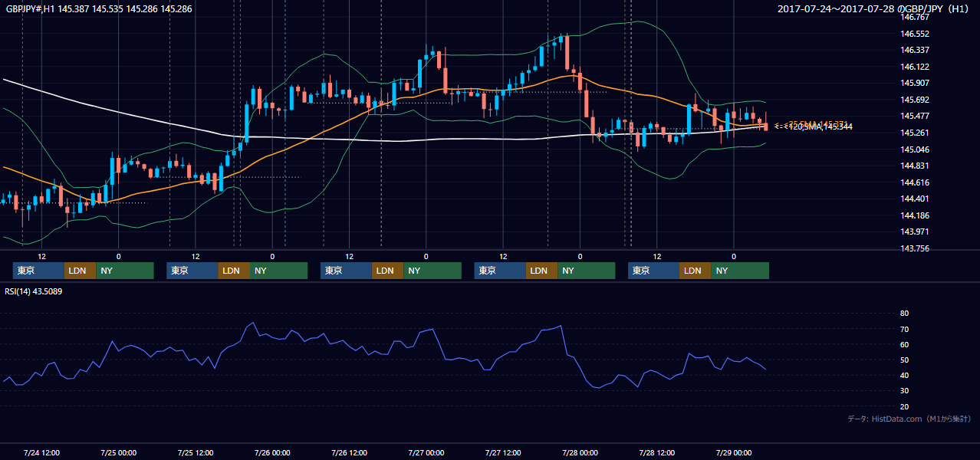Click the RSI(14) 43.5089 indicator label
Image resolution: width=980 pixels, height=460 pixels.
click(34, 291)
